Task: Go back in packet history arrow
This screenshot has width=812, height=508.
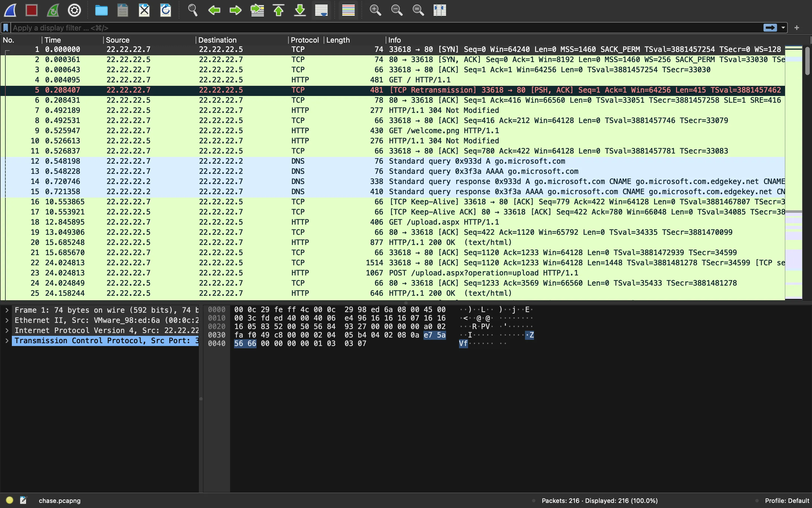Action: (x=214, y=10)
